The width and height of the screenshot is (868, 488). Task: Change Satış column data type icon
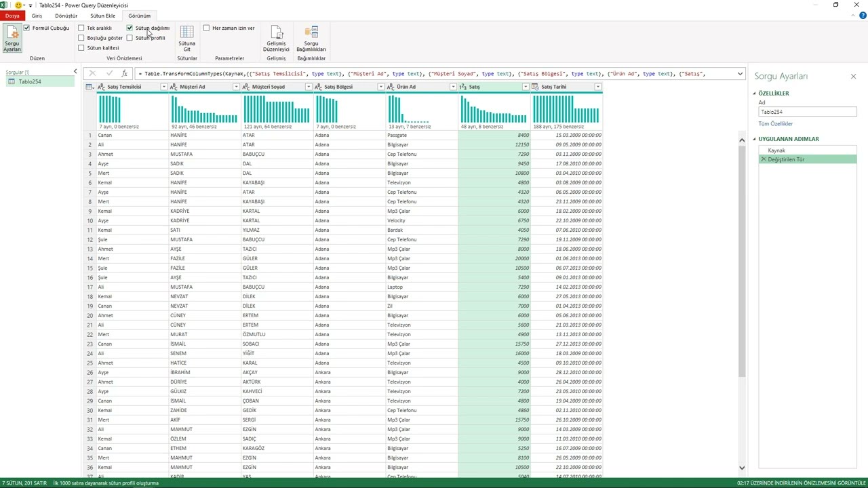click(463, 87)
